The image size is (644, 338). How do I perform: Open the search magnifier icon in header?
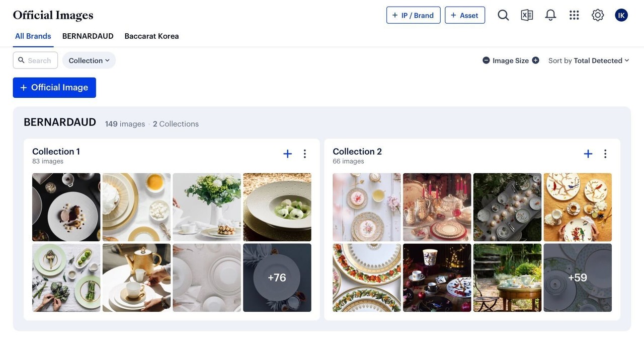coord(503,15)
